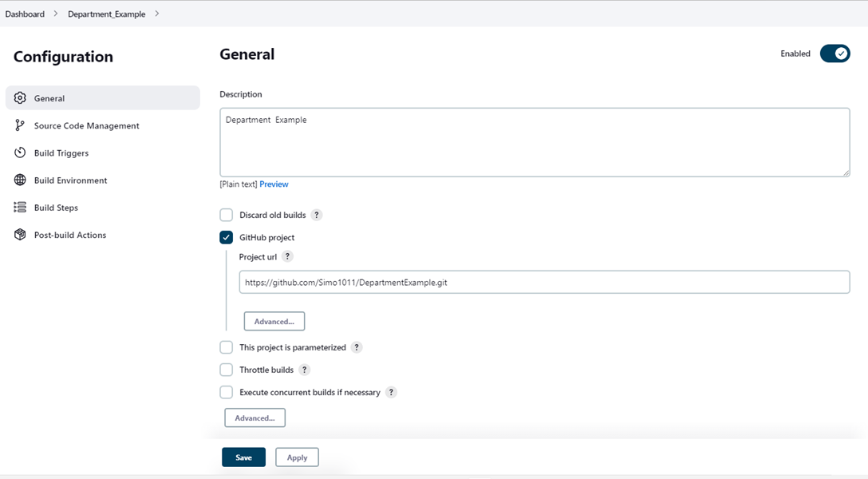The height and width of the screenshot is (479, 868).
Task: Click the Post-build Actions package icon
Action: (19, 235)
